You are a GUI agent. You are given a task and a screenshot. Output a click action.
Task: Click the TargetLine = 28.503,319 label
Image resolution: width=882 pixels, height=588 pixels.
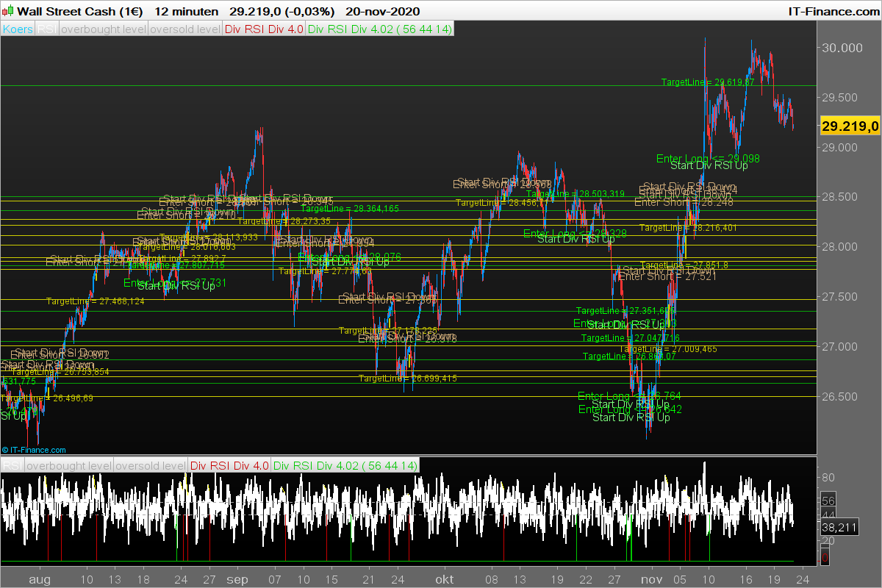pyautogui.click(x=576, y=193)
